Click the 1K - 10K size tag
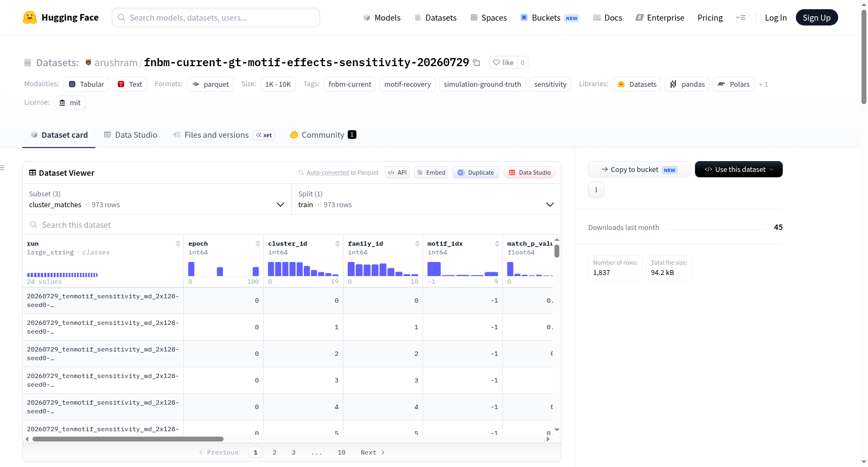868x467 pixels. coord(278,84)
